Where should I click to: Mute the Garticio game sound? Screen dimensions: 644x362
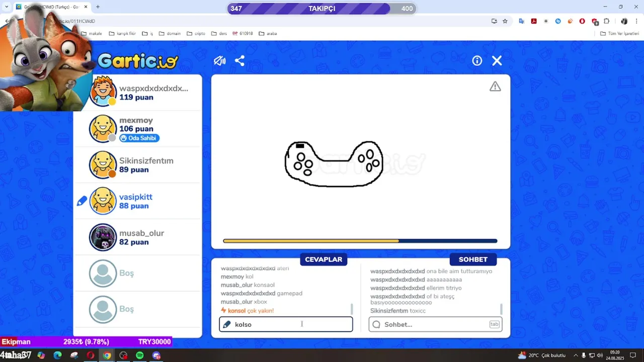point(219,61)
